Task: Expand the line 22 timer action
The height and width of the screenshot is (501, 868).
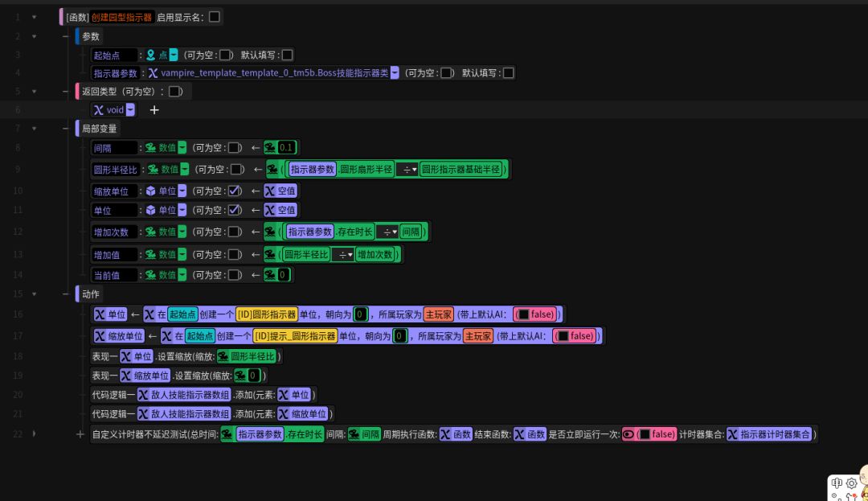Action: point(34,433)
